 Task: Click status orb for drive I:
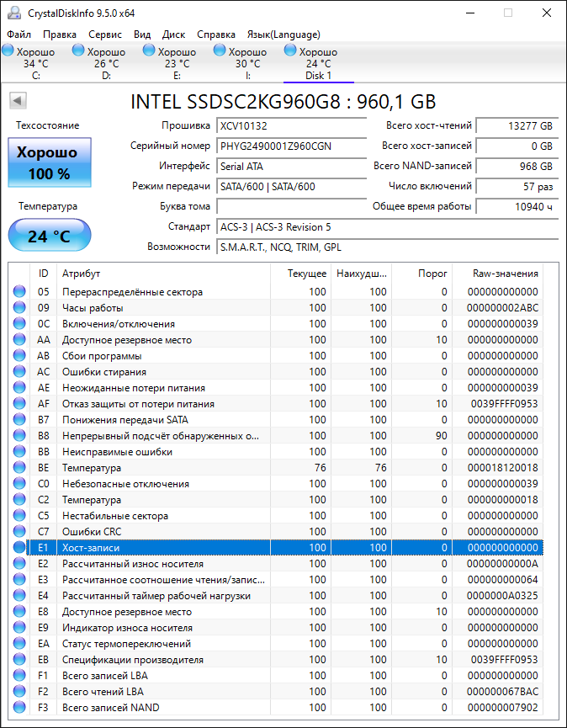pos(220,50)
